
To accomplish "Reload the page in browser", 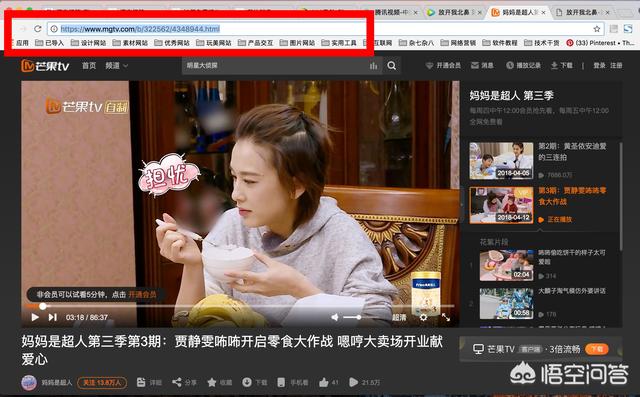I will pyautogui.click(x=38, y=29).
